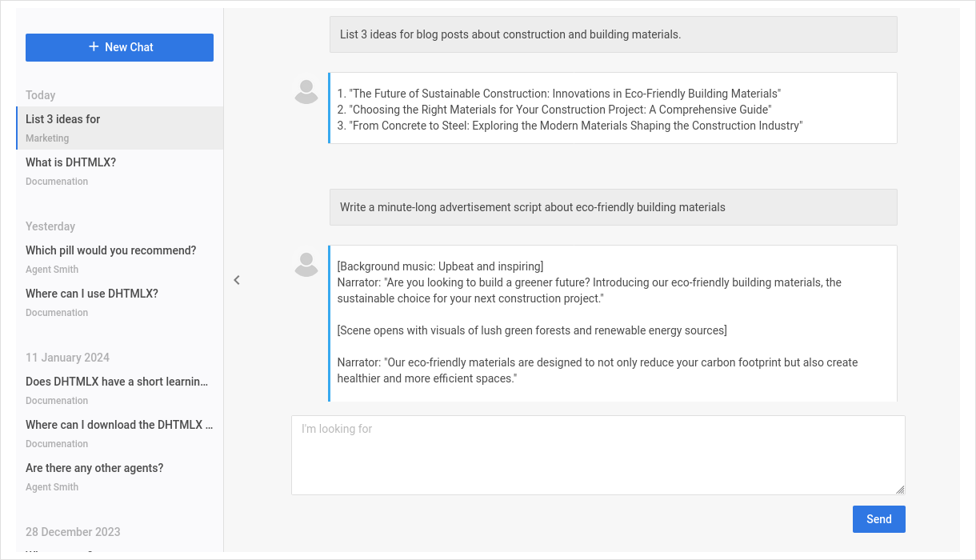
Task: Open "Does DHTMLX have a short learning" conversation
Action: [x=117, y=382]
